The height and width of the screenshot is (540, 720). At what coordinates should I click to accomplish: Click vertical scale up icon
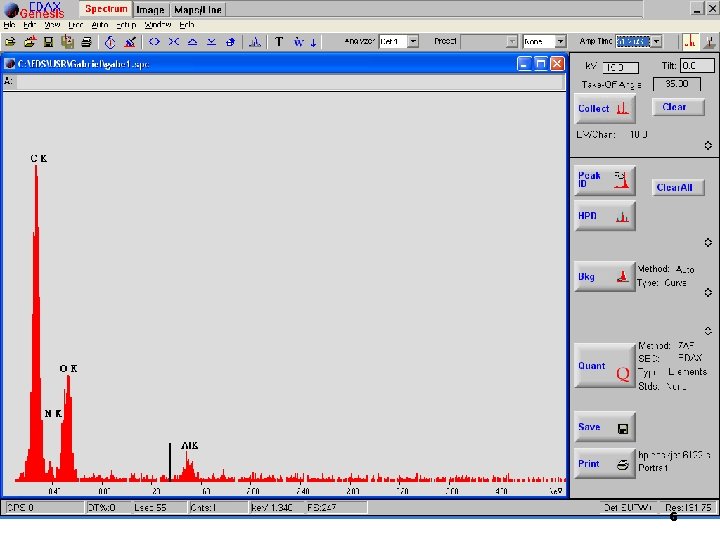[x=192, y=42]
